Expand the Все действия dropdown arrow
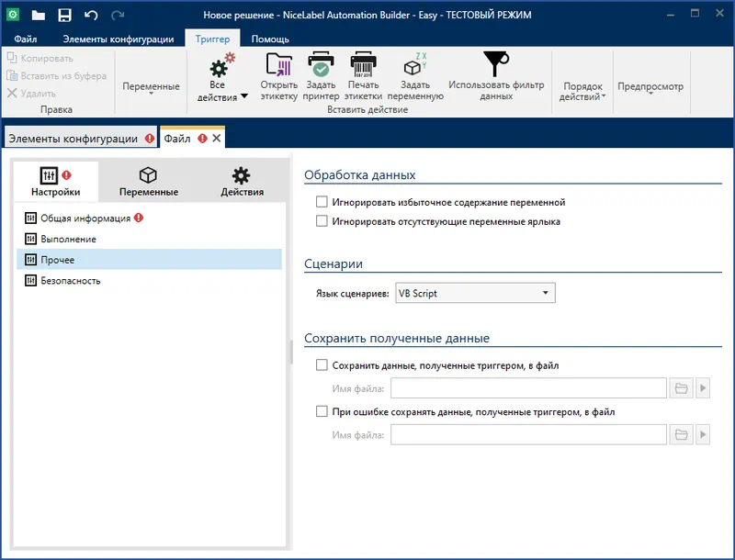This screenshot has width=735, height=560. [244, 96]
